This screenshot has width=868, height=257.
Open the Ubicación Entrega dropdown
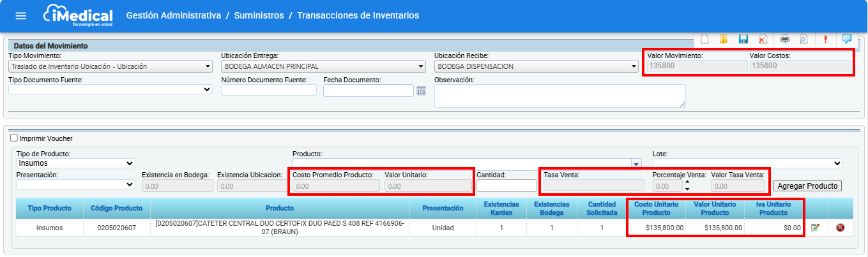pyautogui.click(x=323, y=66)
